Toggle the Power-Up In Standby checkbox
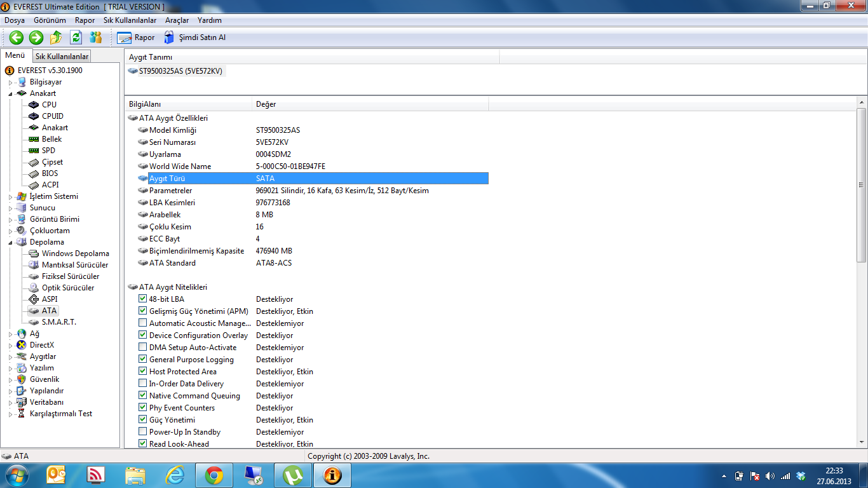868x488 pixels. 142,431
